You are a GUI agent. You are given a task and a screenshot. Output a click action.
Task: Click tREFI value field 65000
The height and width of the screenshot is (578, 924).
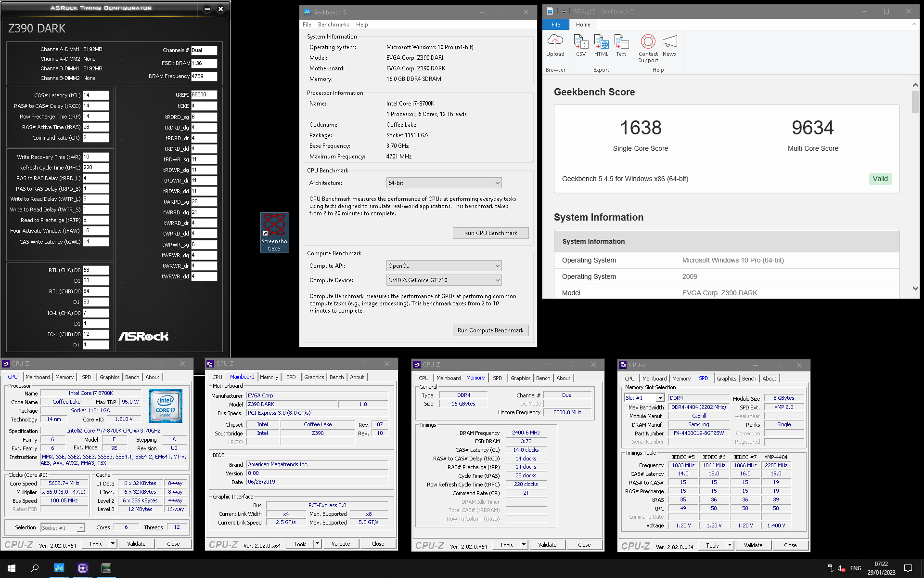204,95
